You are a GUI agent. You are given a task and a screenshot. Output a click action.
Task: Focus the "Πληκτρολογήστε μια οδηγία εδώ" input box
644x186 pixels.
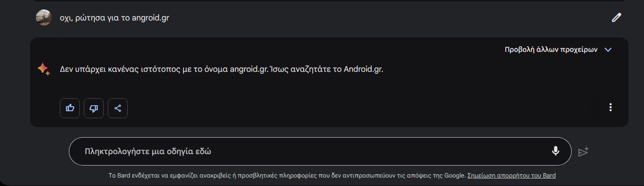tap(320, 151)
